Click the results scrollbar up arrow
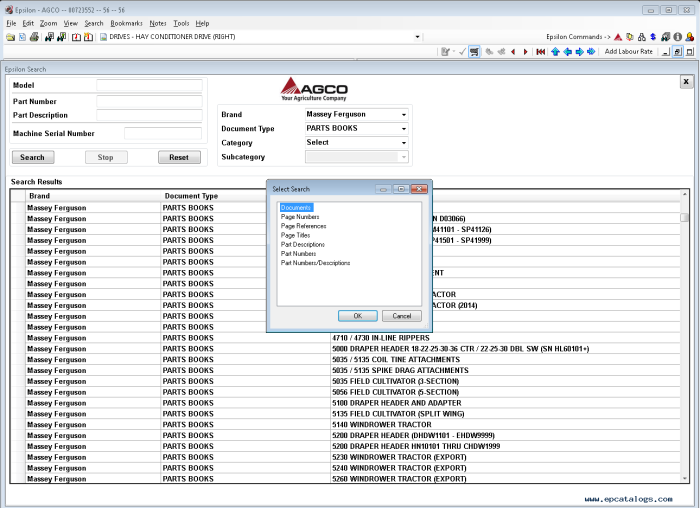 [685, 194]
